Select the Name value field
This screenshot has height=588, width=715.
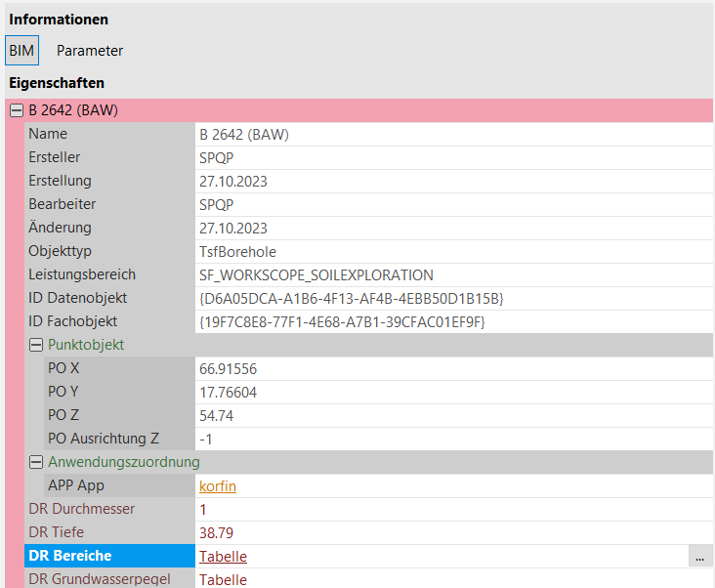point(453,134)
